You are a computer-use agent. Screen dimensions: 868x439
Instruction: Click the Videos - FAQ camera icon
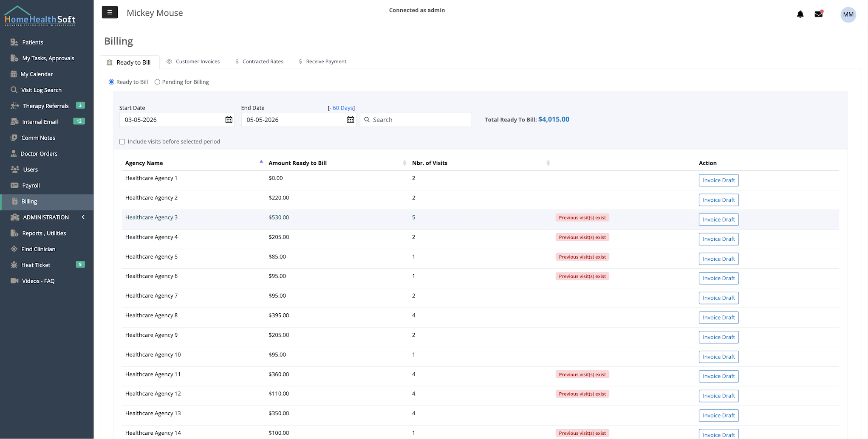14,281
